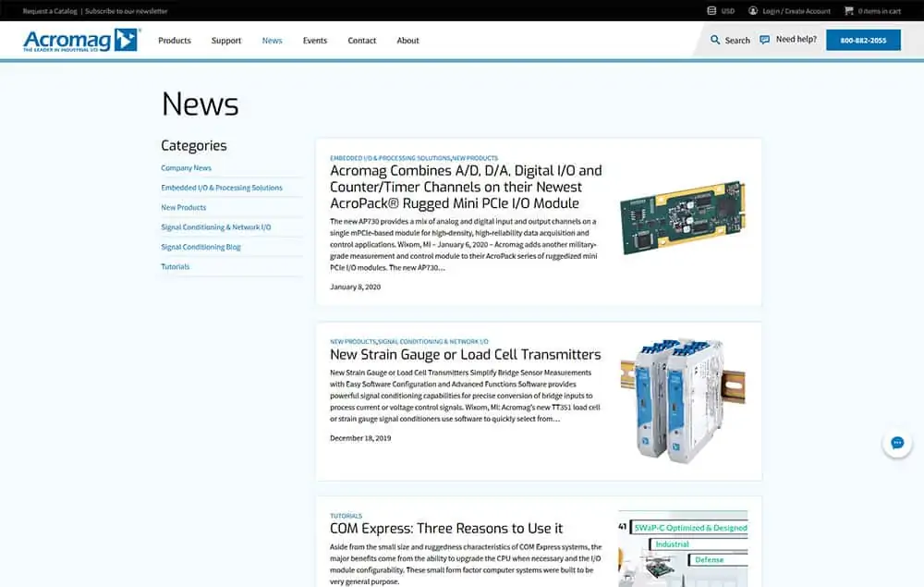Click the Categories heading
Viewport: 924px width, 587px height.
194,145
